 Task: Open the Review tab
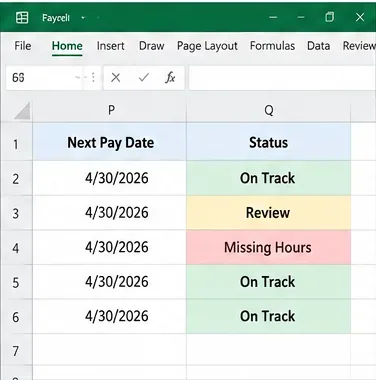(x=359, y=46)
